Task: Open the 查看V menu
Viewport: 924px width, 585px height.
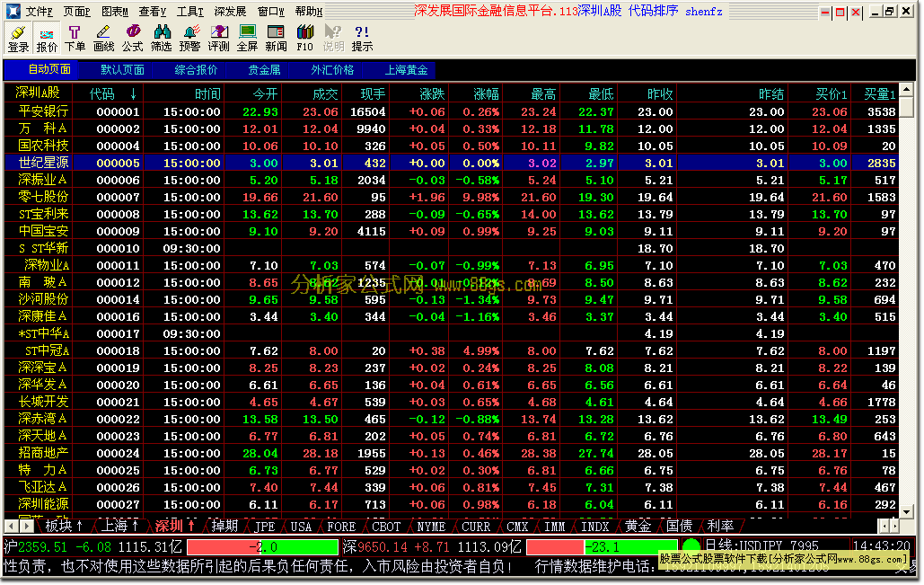Action: click(x=153, y=11)
